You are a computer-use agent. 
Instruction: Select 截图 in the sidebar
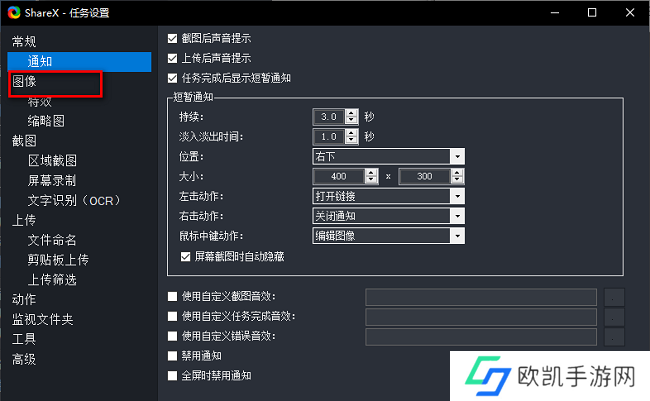coord(24,141)
